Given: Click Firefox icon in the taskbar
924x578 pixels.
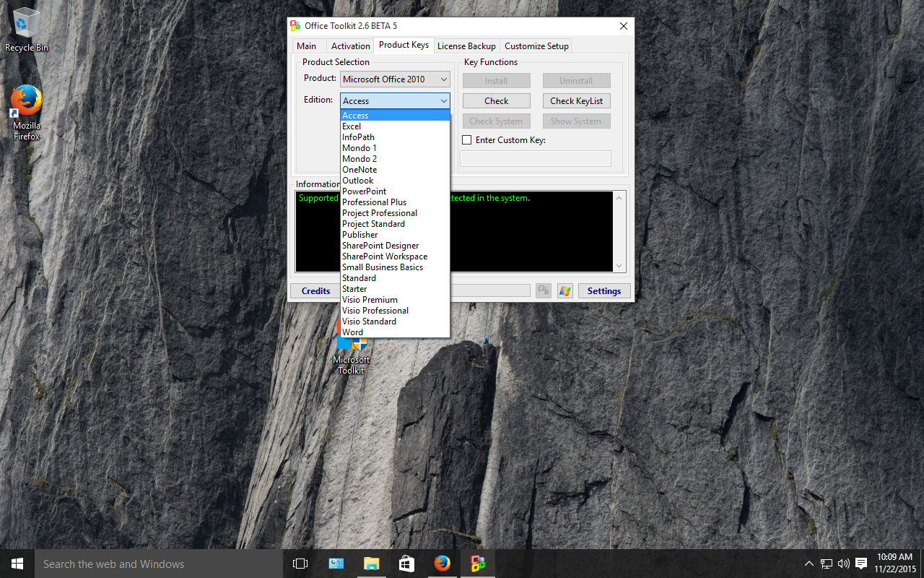Looking at the screenshot, I should point(442,564).
